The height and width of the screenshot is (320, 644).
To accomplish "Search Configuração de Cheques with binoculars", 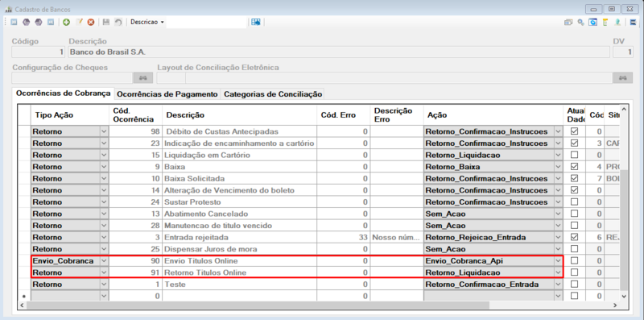I will [143, 77].
